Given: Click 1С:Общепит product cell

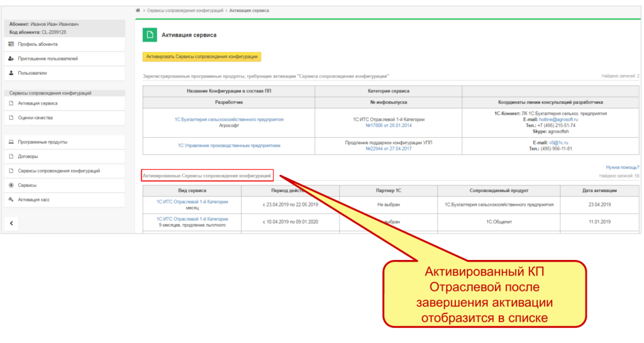Looking at the screenshot, I should click(499, 222).
